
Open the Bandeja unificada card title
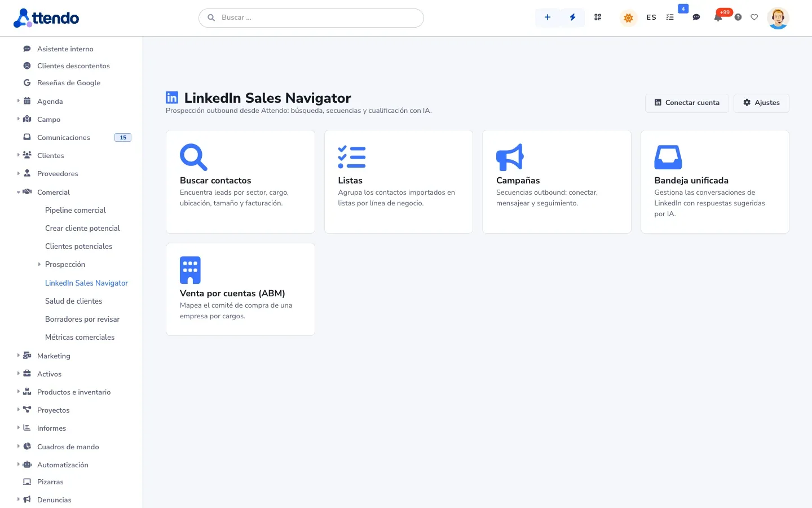[691, 181]
